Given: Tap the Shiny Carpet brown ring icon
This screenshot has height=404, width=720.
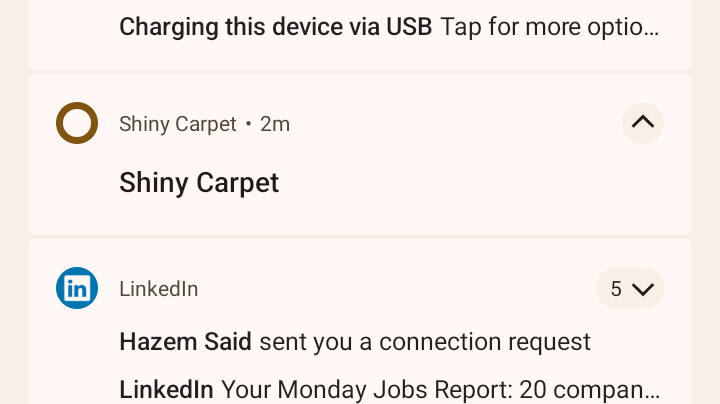Looking at the screenshot, I should (76, 123).
